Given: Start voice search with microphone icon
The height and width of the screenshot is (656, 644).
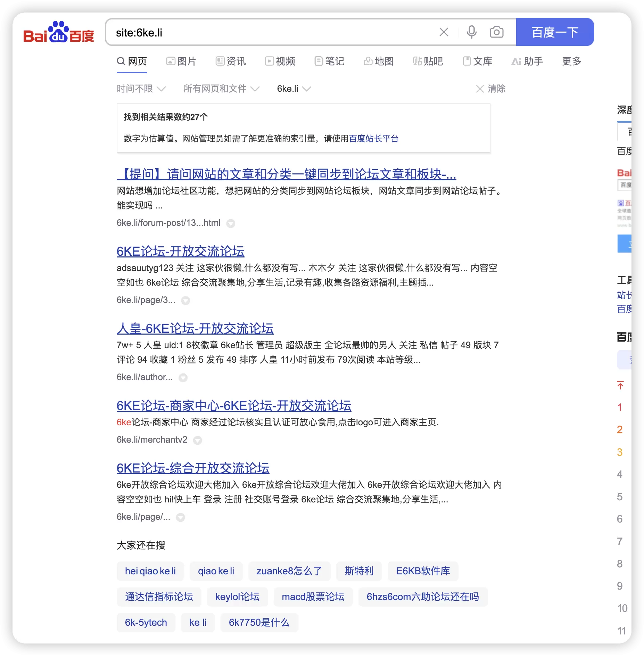Looking at the screenshot, I should 471,32.
